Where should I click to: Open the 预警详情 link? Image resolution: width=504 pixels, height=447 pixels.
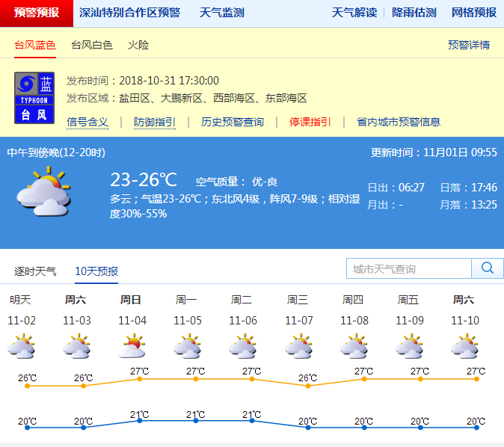point(469,45)
